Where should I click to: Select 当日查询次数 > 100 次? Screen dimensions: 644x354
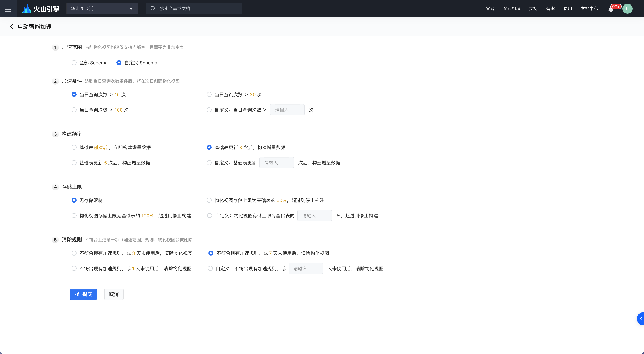(x=74, y=110)
